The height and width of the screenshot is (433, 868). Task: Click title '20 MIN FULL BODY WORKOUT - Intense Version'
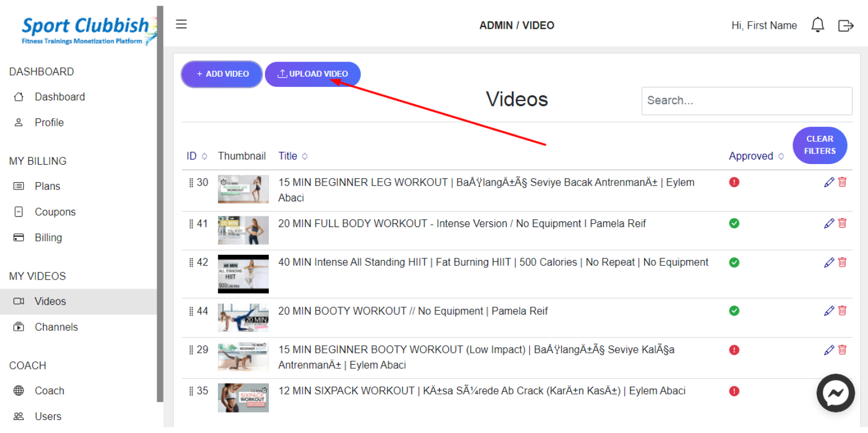[x=462, y=224]
